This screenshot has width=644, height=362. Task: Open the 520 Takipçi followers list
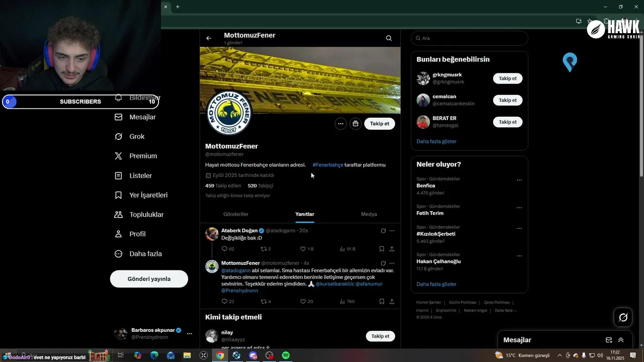[x=260, y=186]
